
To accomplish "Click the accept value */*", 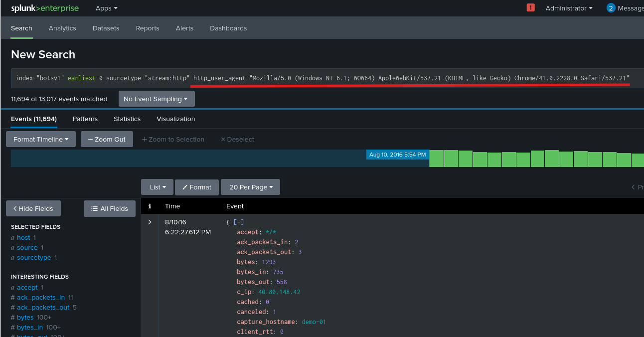I will [x=271, y=232].
